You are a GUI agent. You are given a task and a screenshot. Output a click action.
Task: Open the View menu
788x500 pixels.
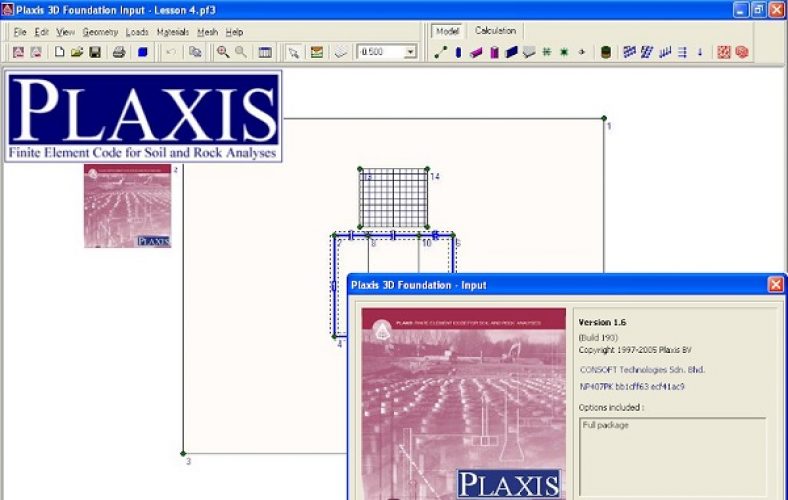pyautogui.click(x=65, y=32)
